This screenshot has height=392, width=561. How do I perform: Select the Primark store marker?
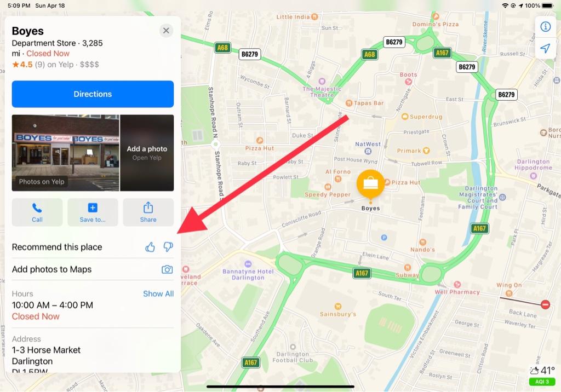tap(426, 151)
